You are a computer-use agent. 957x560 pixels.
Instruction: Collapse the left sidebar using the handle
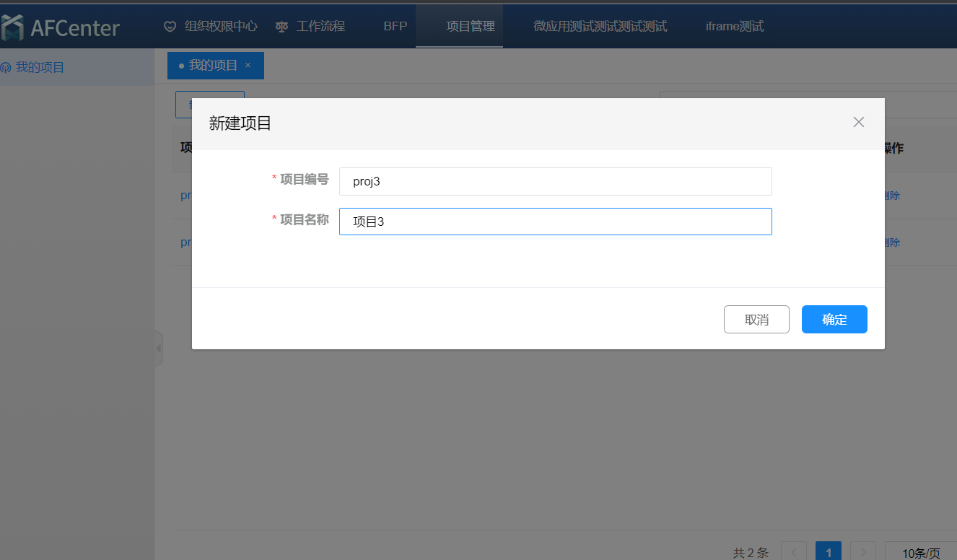pos(158,349)
